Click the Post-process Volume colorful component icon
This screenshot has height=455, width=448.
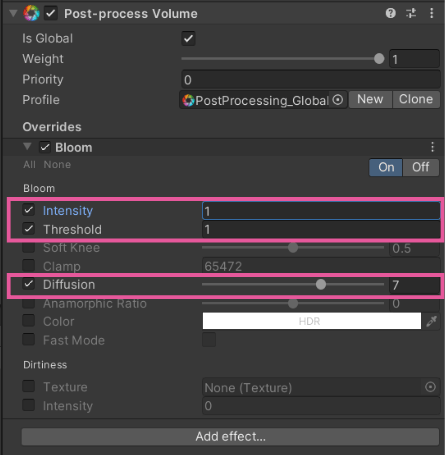[x=31, y=13]
